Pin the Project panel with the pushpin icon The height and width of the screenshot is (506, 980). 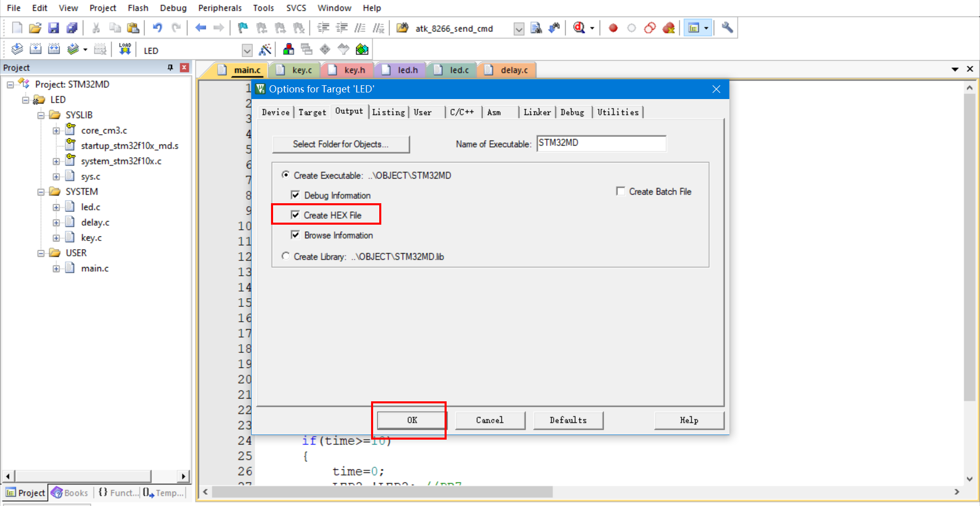170,67
